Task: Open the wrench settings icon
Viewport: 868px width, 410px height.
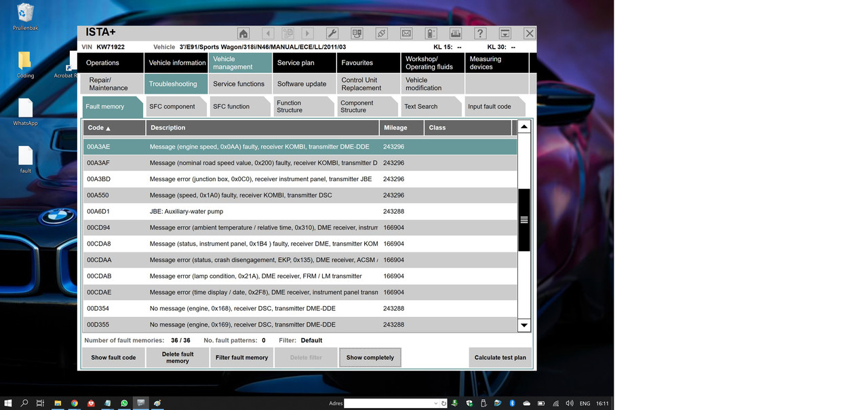Action: click(x=332, y=33)
